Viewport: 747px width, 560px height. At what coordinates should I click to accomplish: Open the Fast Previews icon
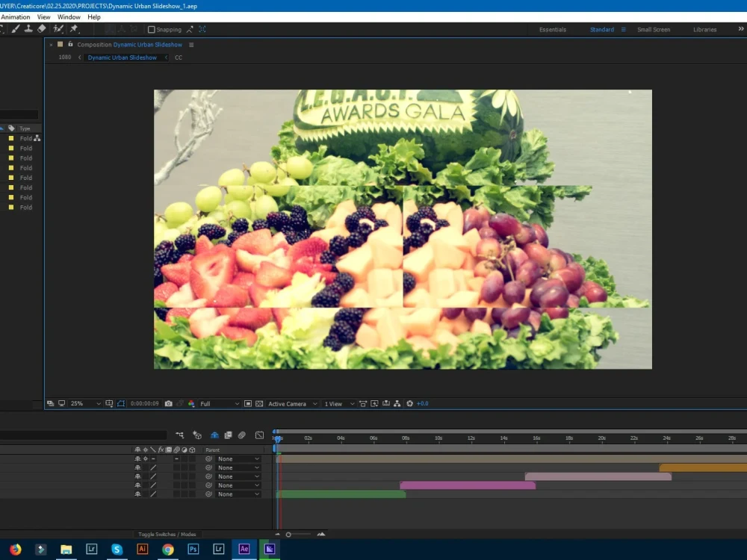(x=374, y=403)
